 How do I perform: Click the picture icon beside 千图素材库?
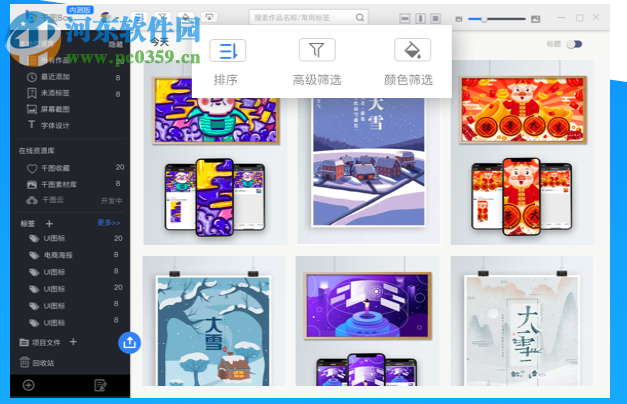pyautogui.click(x=32, y=184)
